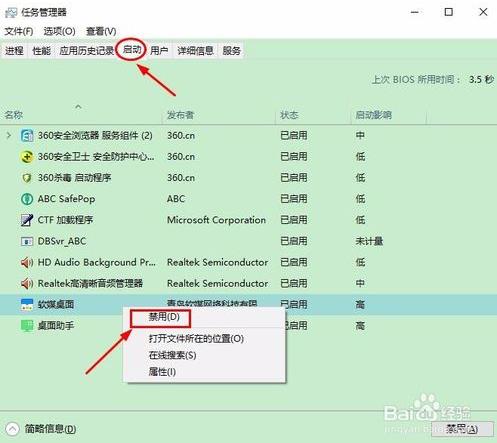The width and height of the screenshot is (497, 443).
Task: Click the DBSvr_ABC icon
Action: pyautogui.click(x=27, y=241)
